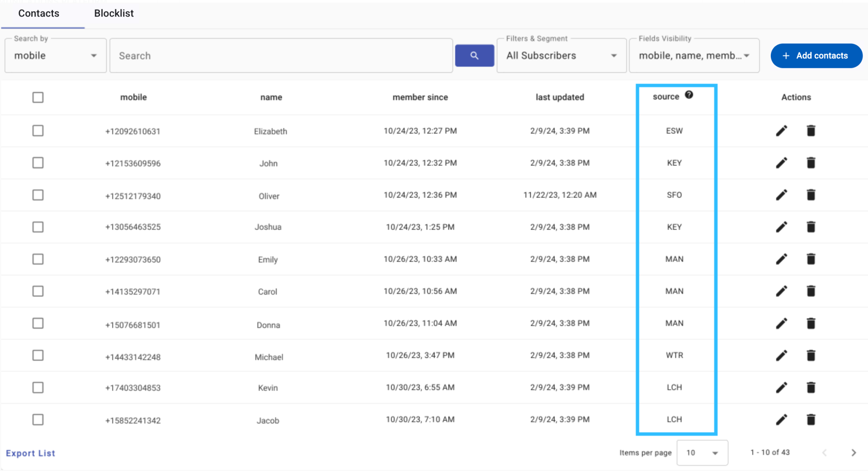Edit Carol's contact with the pencil icon

coord(781,291)
